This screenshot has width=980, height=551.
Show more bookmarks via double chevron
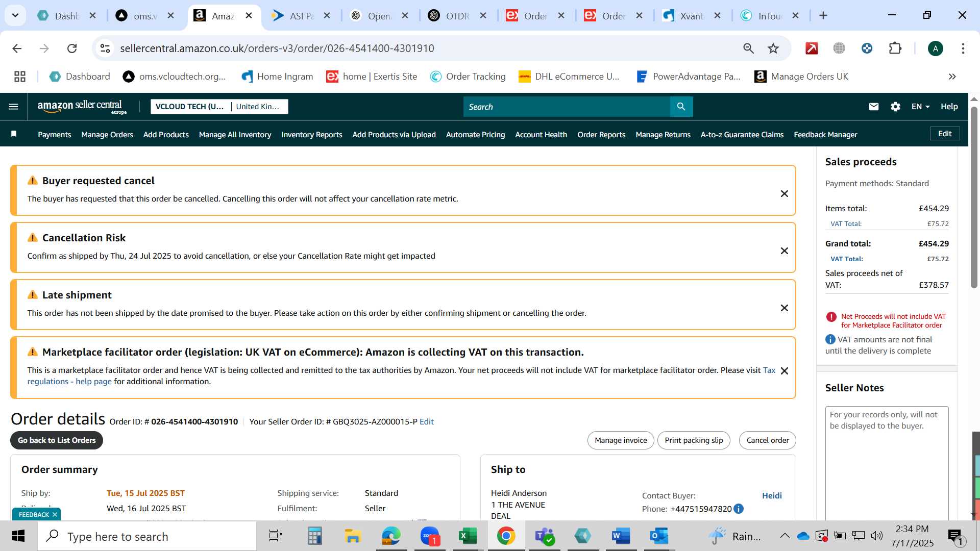tap(952, 77)
